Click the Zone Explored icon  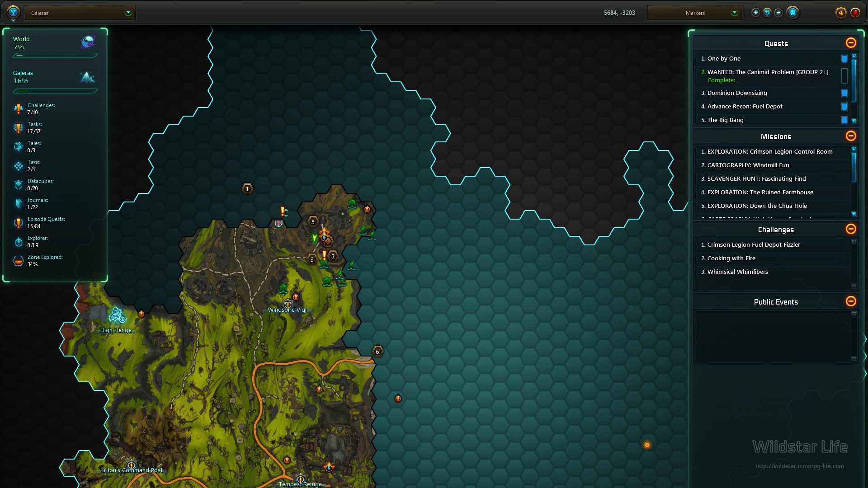[x=18, y=261]
